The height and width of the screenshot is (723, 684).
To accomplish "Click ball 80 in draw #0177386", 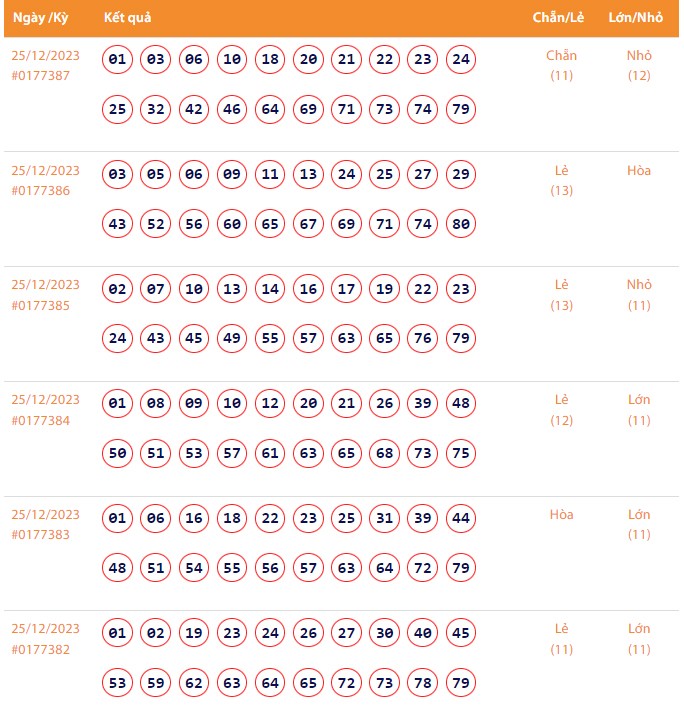I will [x=461, y=224].
